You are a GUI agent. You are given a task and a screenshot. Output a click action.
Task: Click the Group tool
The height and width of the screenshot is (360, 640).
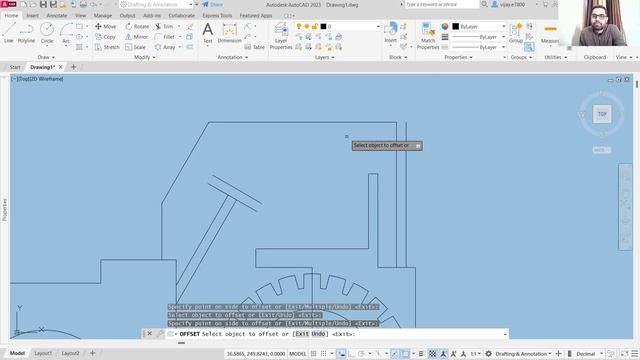click(x=516, y=33)
